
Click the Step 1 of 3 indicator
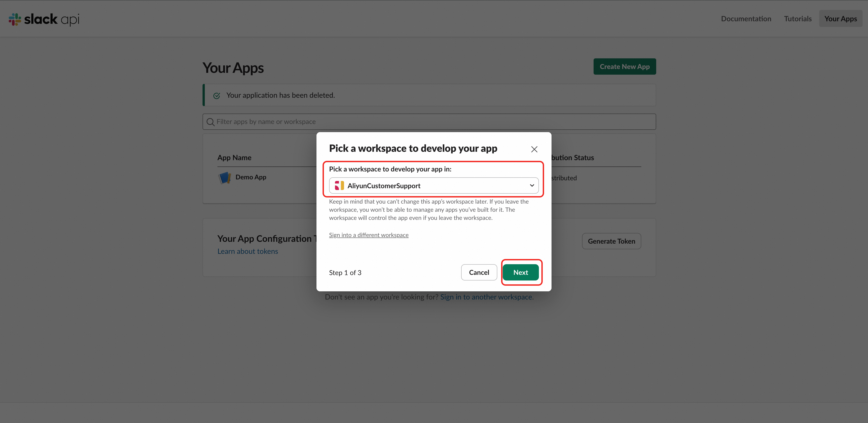point(345,273)
